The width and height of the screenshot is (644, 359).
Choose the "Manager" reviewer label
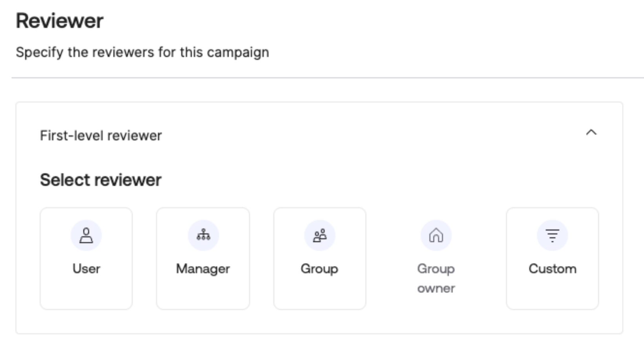coord(203,269)
